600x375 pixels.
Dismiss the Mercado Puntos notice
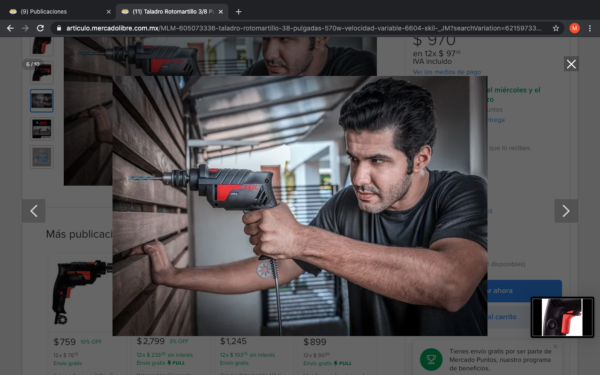click(555, 347)
